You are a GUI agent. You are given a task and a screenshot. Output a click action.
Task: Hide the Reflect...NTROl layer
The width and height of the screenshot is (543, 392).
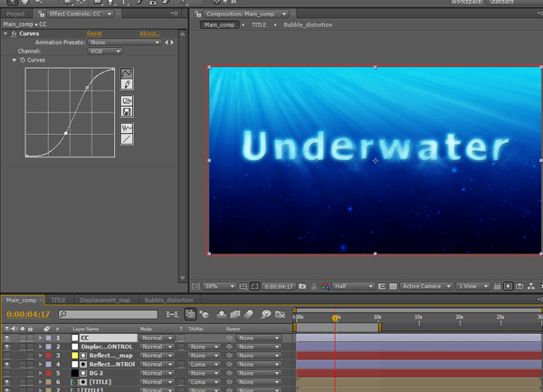point(7,364)
